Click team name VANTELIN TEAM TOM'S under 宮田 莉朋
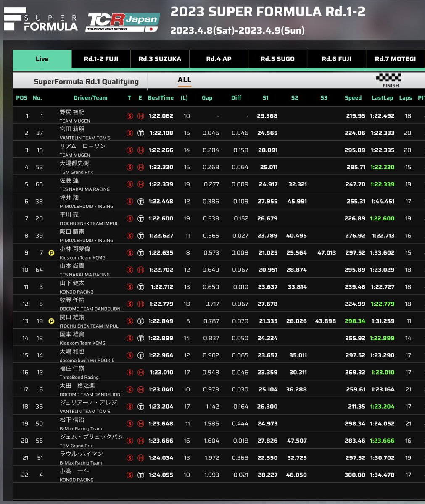425x504 pixels. (x=85, y=138)
